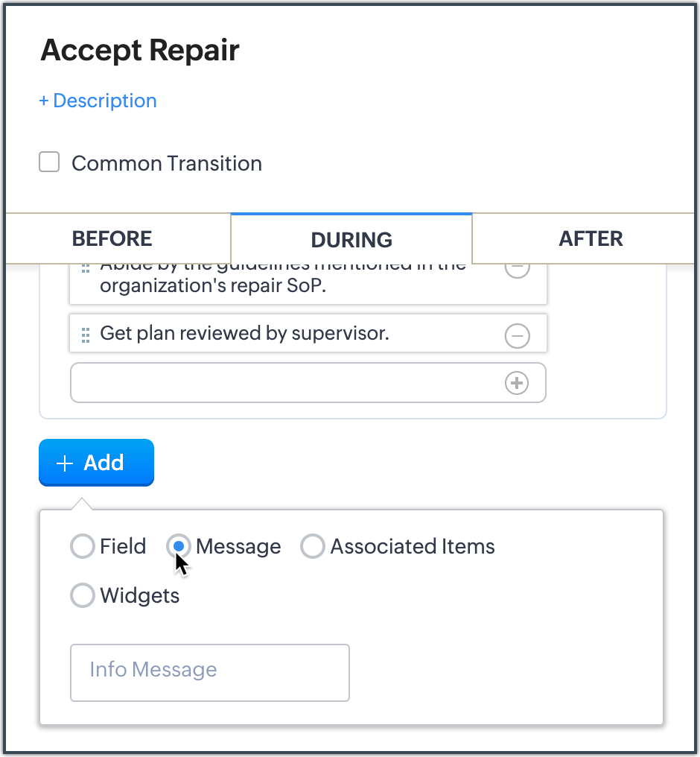This screenshot has width=700, height=757.
Task: Choose the Message radio button
Action: tap(179, 547)
